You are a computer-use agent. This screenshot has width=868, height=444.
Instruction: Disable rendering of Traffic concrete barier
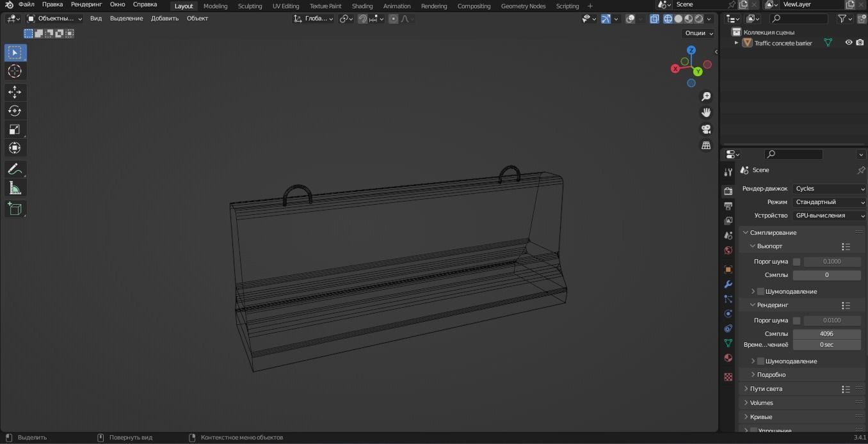[x=860, y=43]
